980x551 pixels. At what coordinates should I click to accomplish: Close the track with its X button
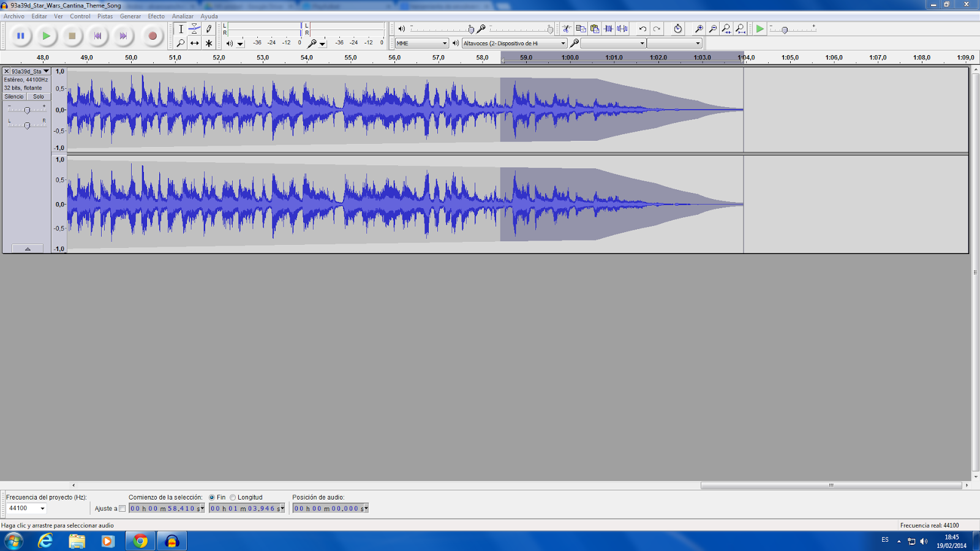coord(7,72)
